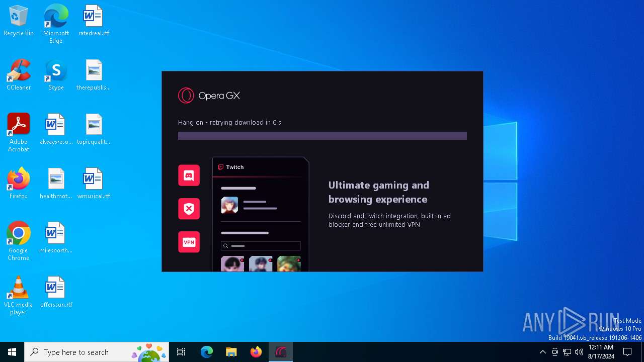644x362 pixels.
Task: Select the offerssun.rtf document
Action: pyautogui.click(x=56, y=292)
